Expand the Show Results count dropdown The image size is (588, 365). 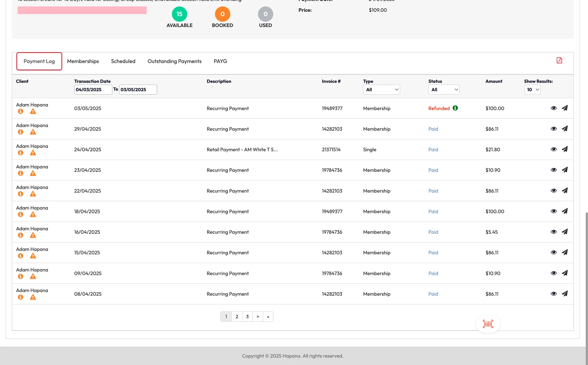[x=532, y=90]
